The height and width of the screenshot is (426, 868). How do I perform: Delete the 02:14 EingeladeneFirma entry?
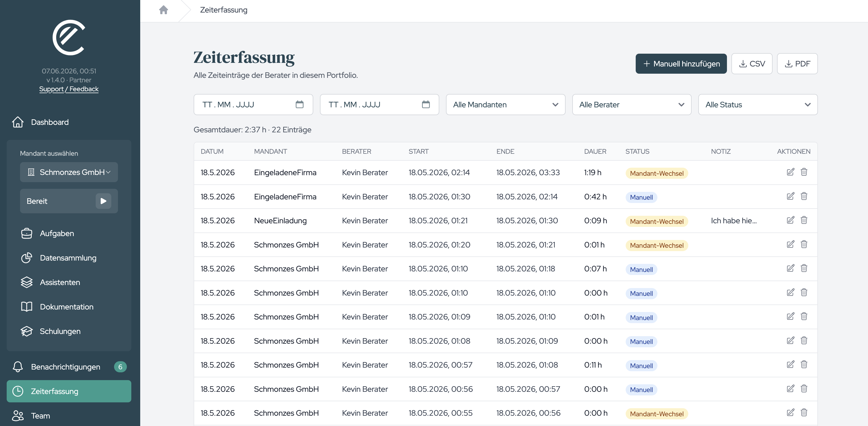(x=804, y=172)
